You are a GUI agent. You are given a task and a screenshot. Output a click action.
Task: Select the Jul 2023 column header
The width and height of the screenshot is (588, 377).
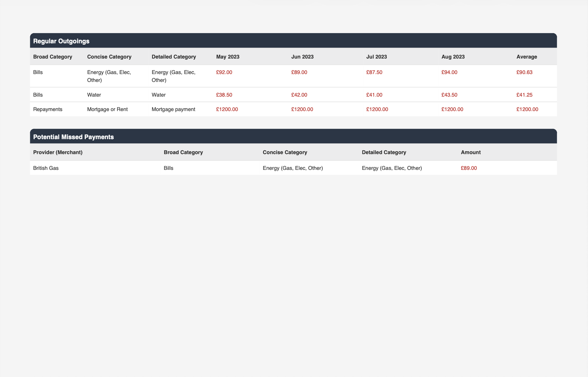tap(376, 57)
